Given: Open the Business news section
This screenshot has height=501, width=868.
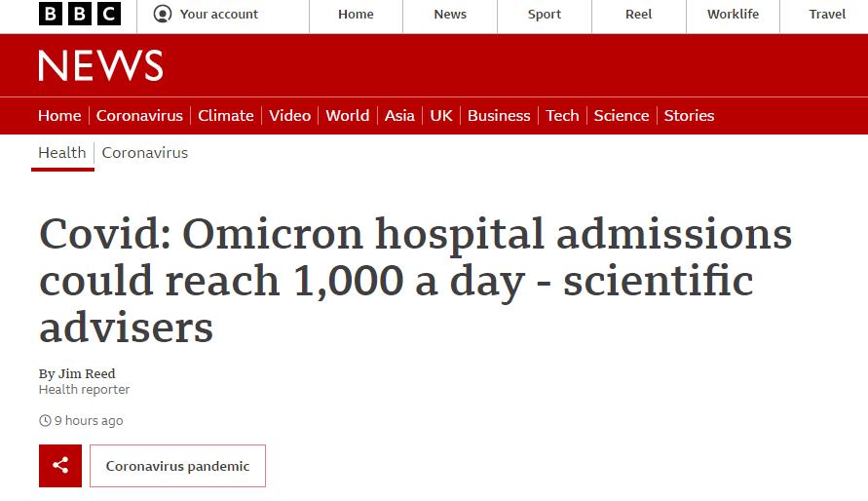Looking at the screenshot, I should (499, 115).
